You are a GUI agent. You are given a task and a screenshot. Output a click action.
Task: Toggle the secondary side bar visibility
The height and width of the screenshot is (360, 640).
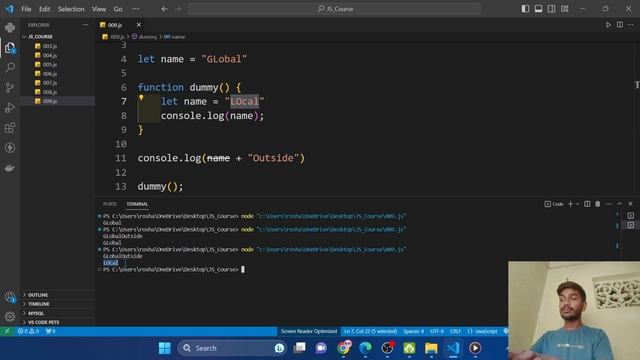click(x=551, y=9)
